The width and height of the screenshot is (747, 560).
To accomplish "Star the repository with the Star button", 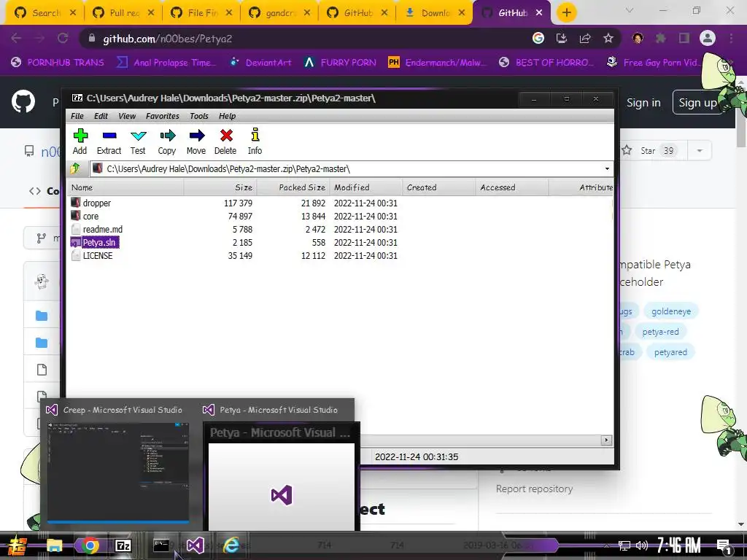I will (x=653, y=150).
